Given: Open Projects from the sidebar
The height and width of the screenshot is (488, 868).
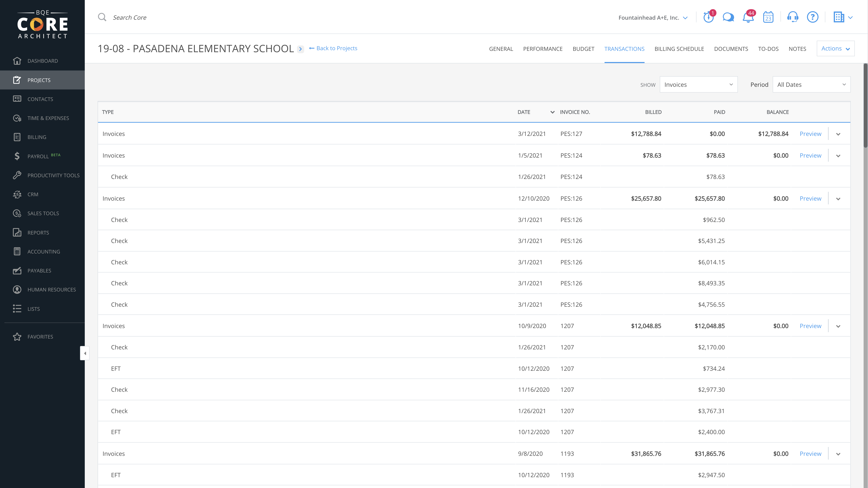Looking at the screenshot, I should point(42,80).
